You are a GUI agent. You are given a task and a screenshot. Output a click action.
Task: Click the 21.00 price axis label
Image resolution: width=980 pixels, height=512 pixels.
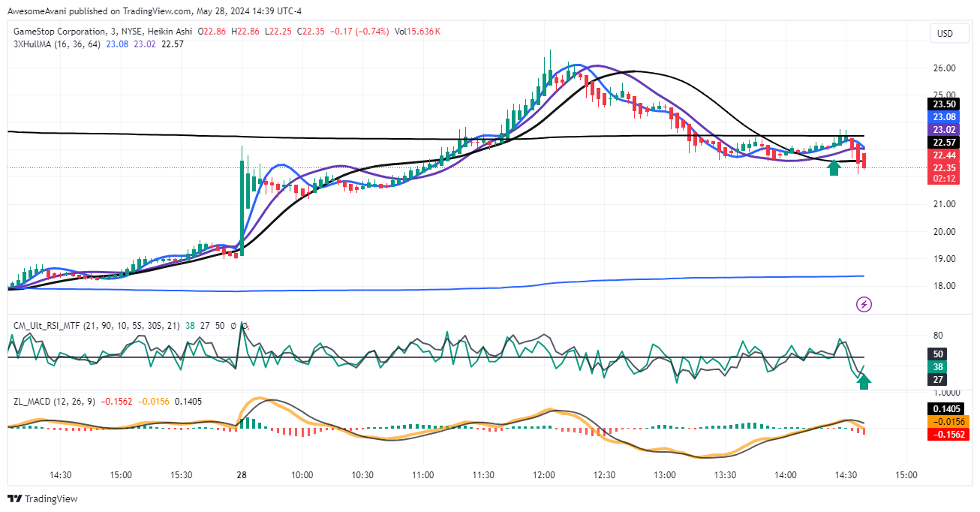point(944,204)
